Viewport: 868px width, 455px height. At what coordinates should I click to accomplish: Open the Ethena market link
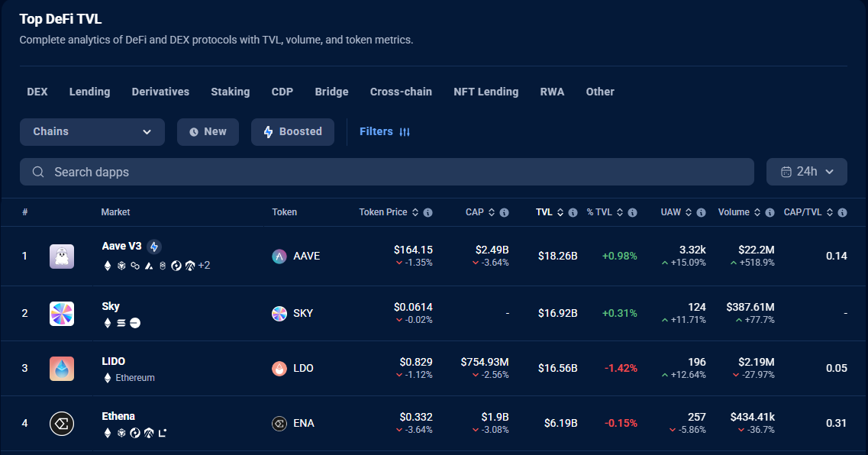tap(118, 416)
